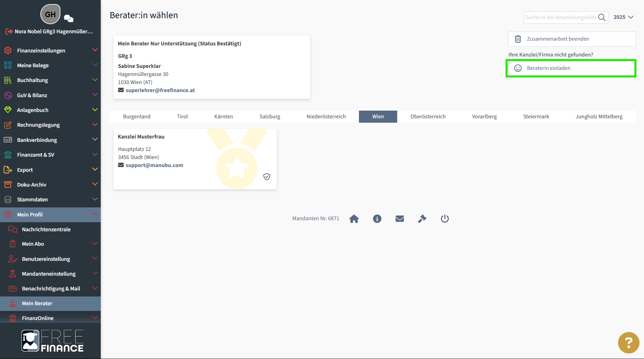The height and width of the screenshot is (359, 644).
Task: Focus the Anwendungshilfe search field
Action: 560,17
